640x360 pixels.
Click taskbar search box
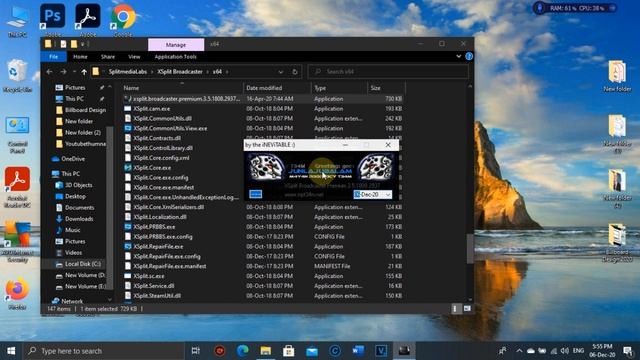pos(104,351)
